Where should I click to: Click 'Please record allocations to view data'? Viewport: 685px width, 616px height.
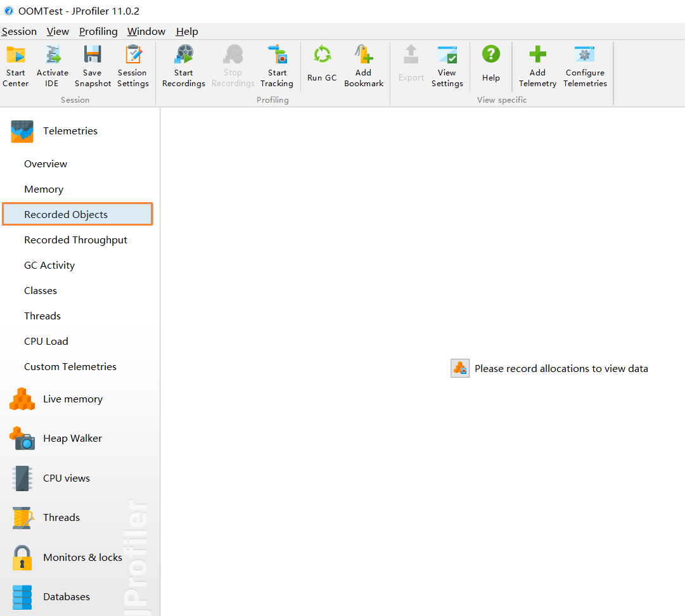[561, 369]
